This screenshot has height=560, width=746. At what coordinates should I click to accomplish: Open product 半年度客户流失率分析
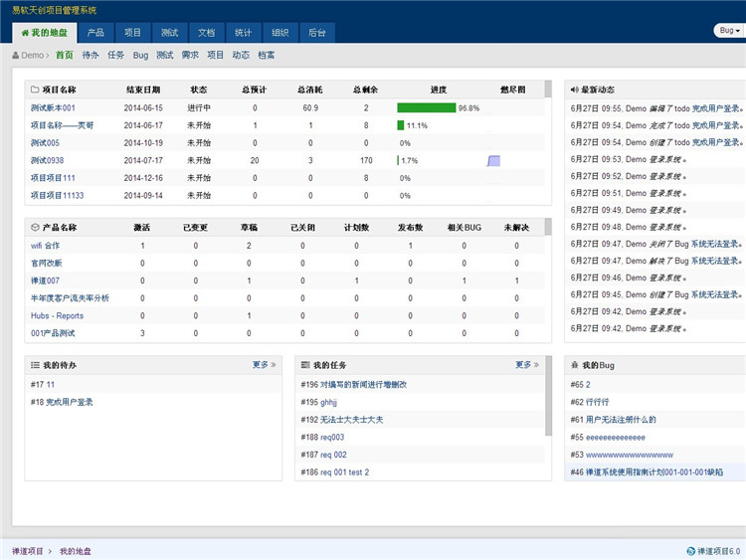[70, 298]
